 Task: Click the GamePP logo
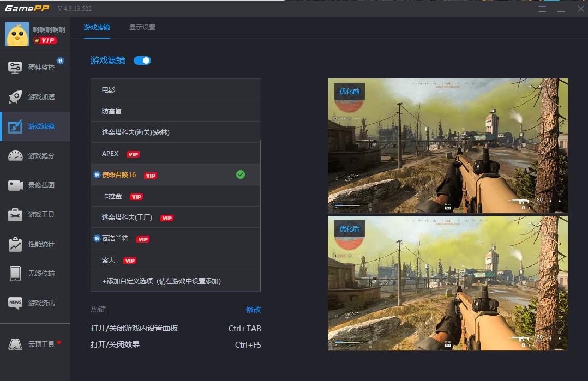pos(27,9)
